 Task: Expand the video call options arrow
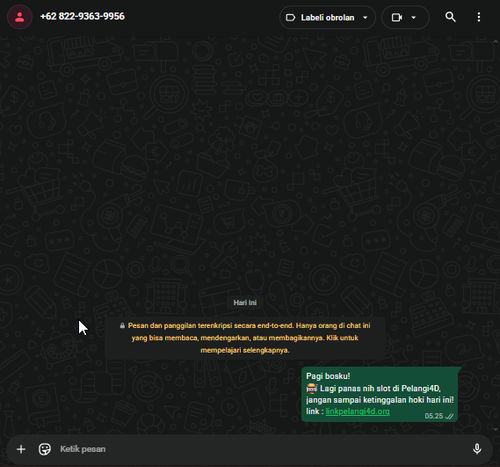pos(414,18)
